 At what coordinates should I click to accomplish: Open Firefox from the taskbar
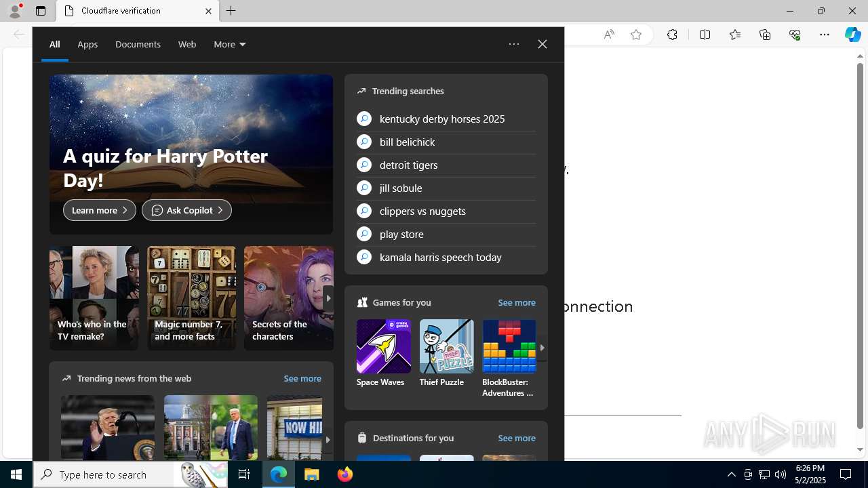pyautogui.click(x=345, y=474)
